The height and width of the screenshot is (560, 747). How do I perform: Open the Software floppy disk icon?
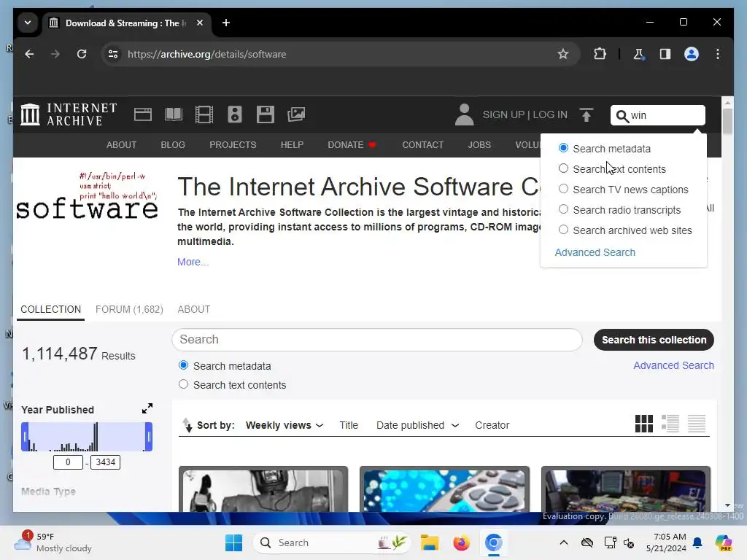click(x=266, y=114)
